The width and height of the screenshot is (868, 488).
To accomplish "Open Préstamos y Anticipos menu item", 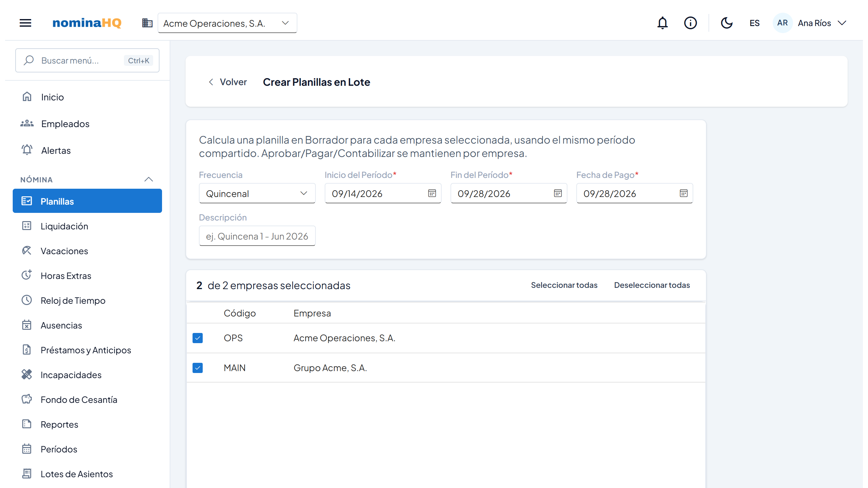I will tap(87, 350).
